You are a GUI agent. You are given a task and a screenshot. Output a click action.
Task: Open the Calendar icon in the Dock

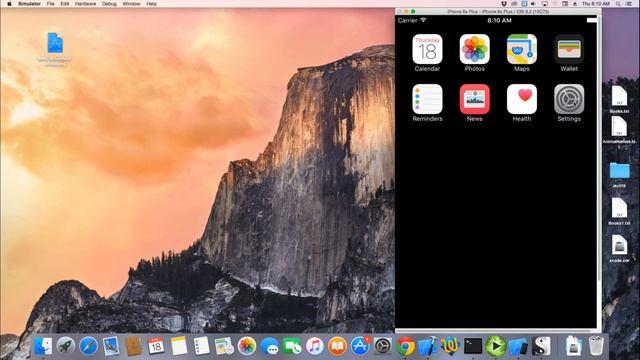click(x=156, y=346)
